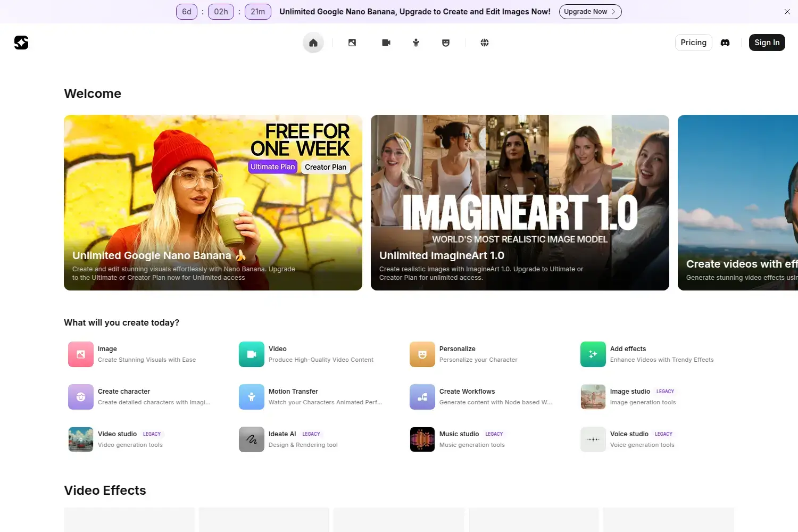
Task: Open the personalize mask icon in navigation
Action: point(445,43)
